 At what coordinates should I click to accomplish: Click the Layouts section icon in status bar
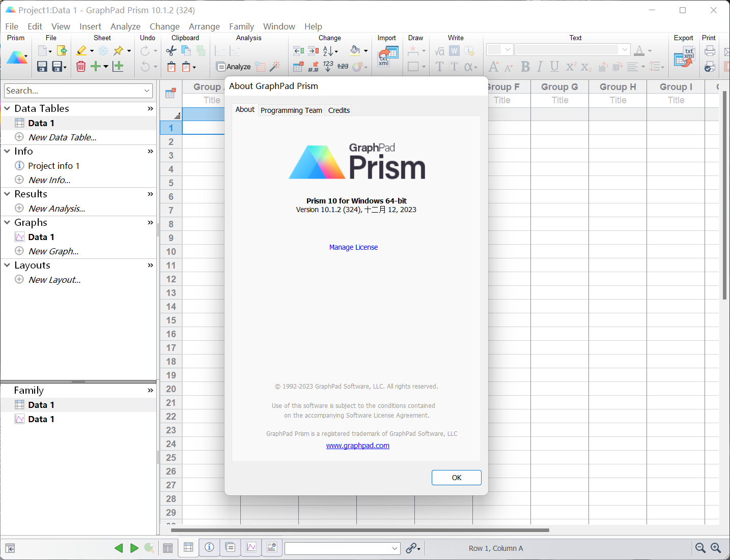tap(272, 547)
